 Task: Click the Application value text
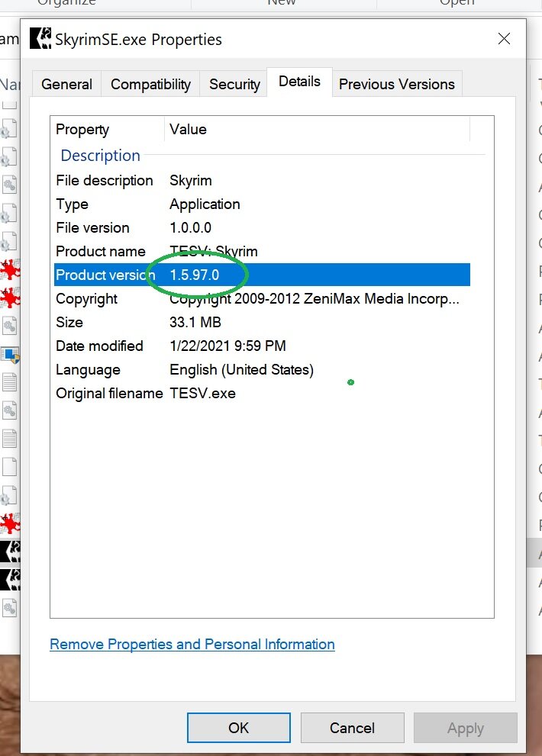[205, 204]
